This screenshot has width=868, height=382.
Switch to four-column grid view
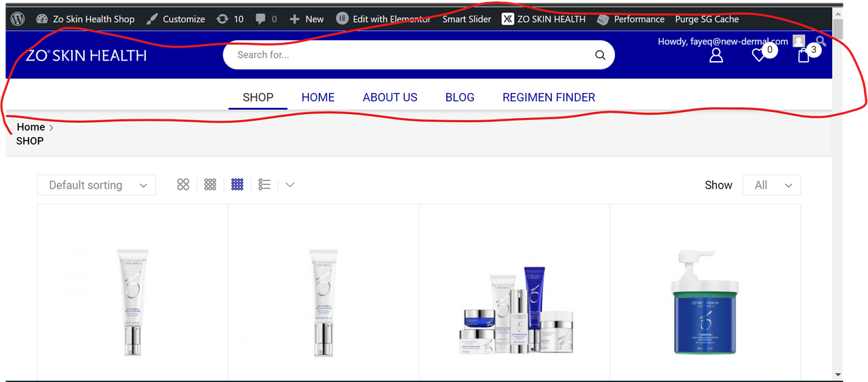[x=237, y=185]
